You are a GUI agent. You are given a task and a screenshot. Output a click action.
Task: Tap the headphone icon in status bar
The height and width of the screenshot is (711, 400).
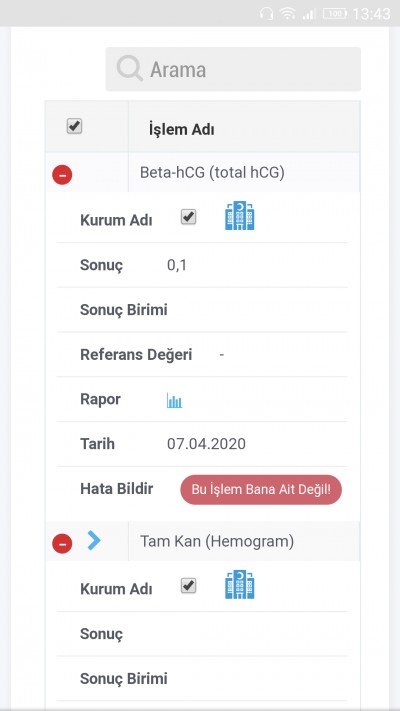click(x=266, y=14)
